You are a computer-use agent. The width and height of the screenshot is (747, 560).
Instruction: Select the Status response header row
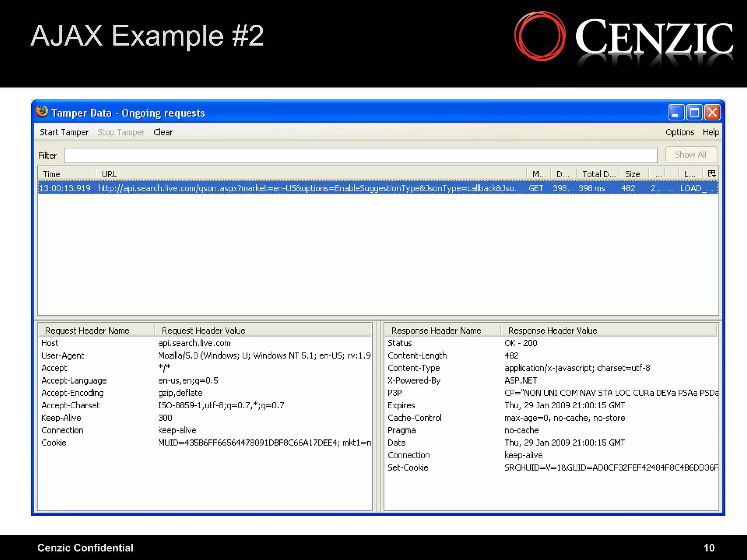(551, 343)
